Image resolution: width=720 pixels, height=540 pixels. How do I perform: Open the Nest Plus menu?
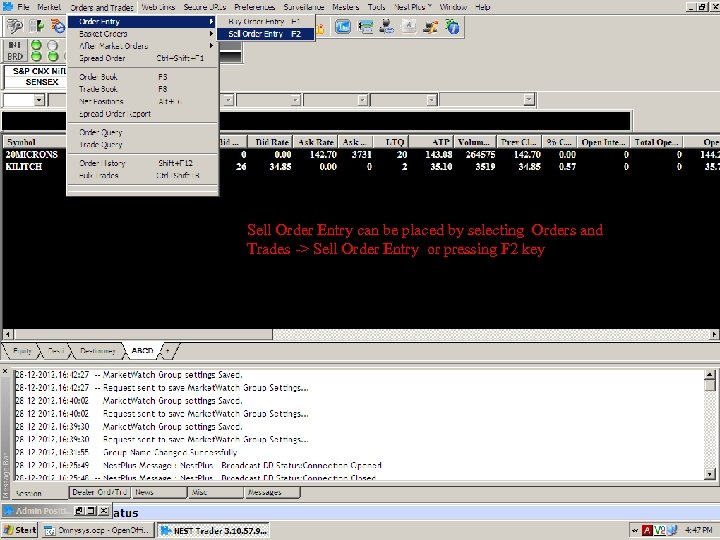(x=412, y=7)
